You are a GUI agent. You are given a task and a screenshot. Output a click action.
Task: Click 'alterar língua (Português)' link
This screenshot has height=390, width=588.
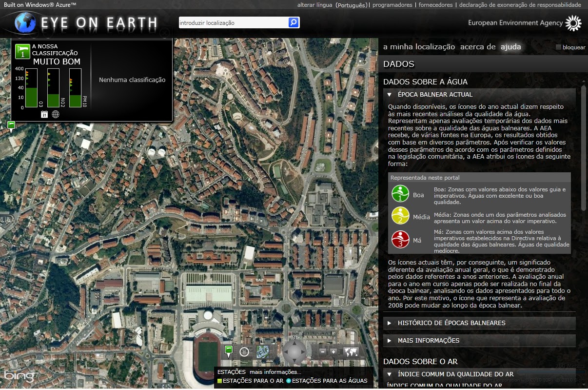[331, 4]
